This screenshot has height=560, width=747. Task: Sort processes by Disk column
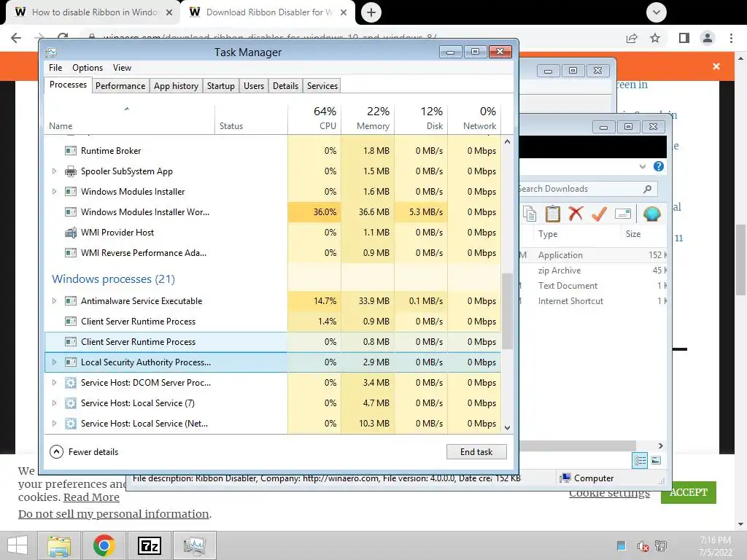coord(421,118)
